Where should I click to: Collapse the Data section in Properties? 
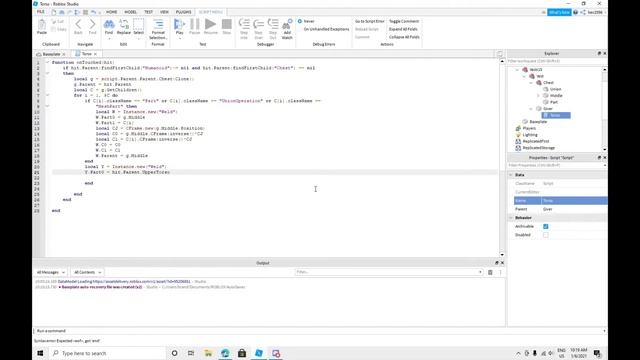click(x=511, y=175)
